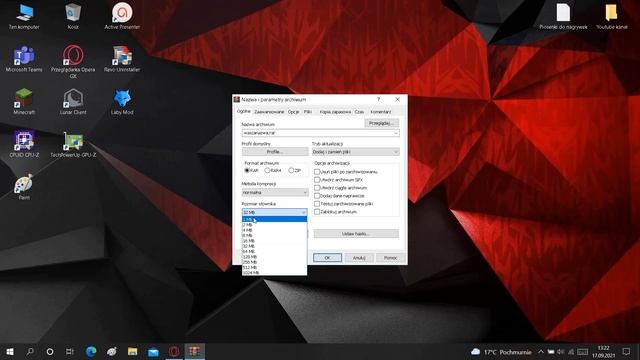Screen dimensions: 640x360
Task: Open the notification center icon
Action: tap(627, 351)
